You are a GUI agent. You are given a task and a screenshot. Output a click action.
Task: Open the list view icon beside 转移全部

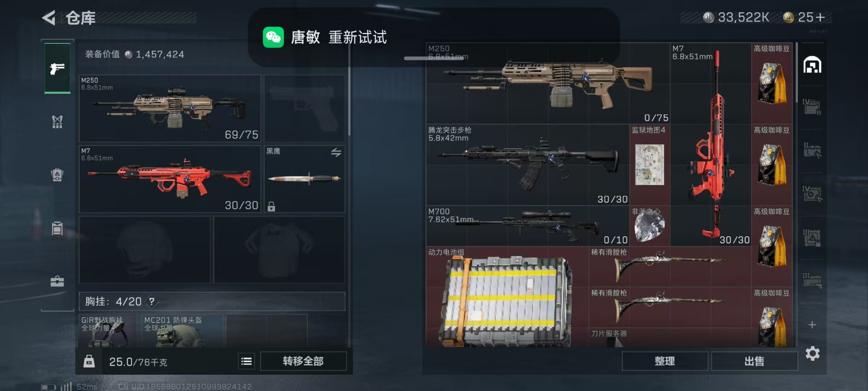click(x=246, y=361)
